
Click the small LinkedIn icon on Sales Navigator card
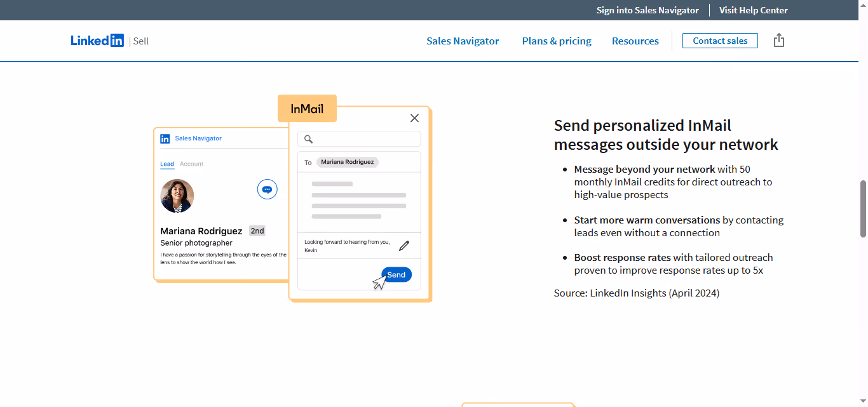(x=165, y=138)
